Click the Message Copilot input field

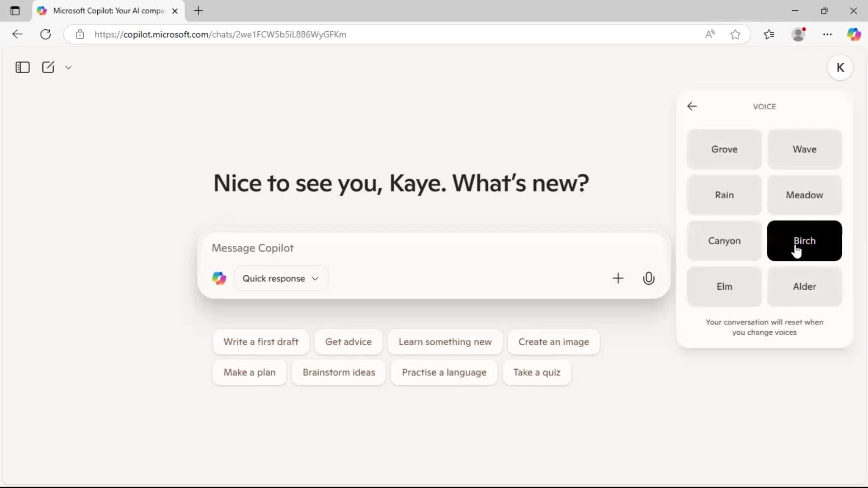tap(433, 248)
